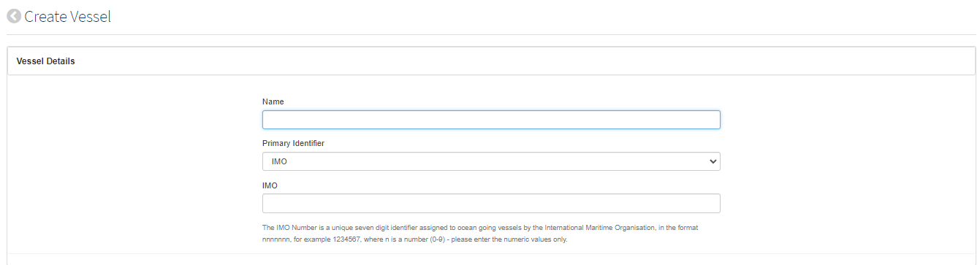Click the Vessel Details panel header
The height and width of the screenshot is (265, 980).
tap(491, 61)
